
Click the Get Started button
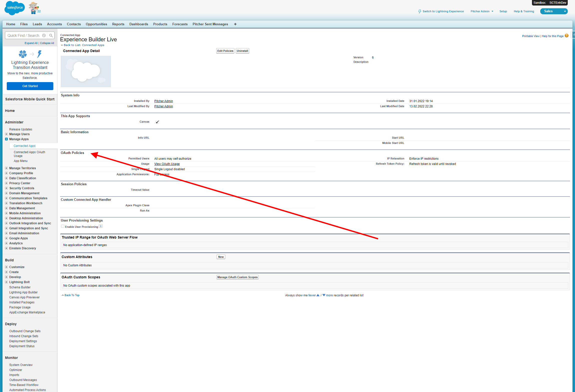(x=30, y=86)
